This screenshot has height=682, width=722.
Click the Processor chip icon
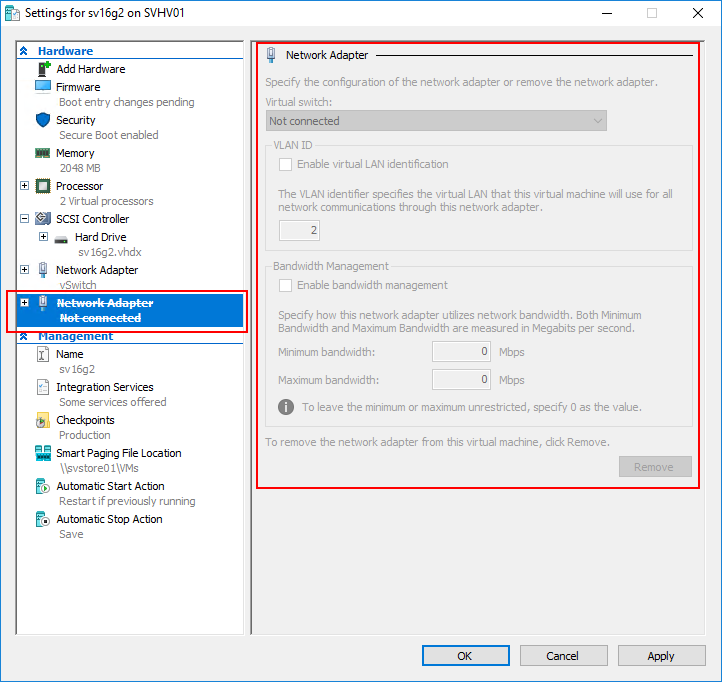click(x=43, y=186)
